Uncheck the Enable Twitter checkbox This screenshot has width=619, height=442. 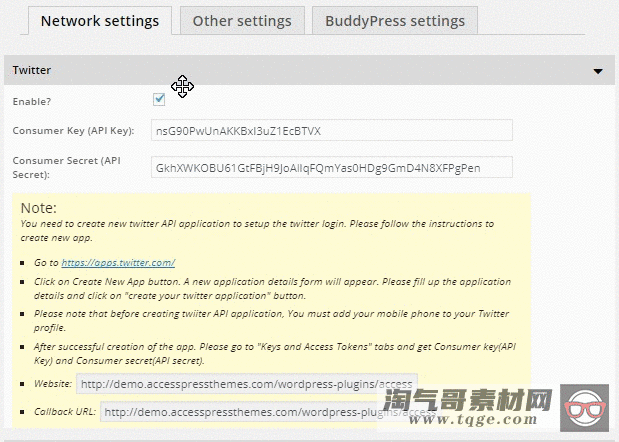tap(159, 100)
